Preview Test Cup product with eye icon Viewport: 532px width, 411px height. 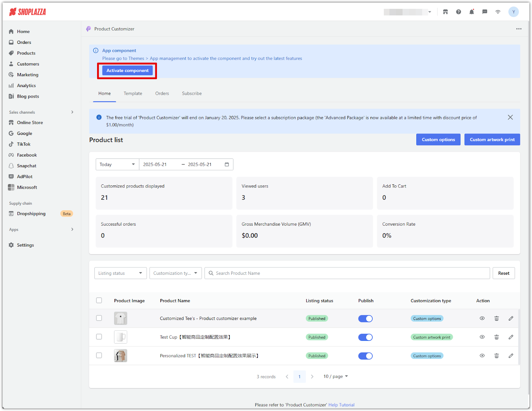tap(482, 337)
